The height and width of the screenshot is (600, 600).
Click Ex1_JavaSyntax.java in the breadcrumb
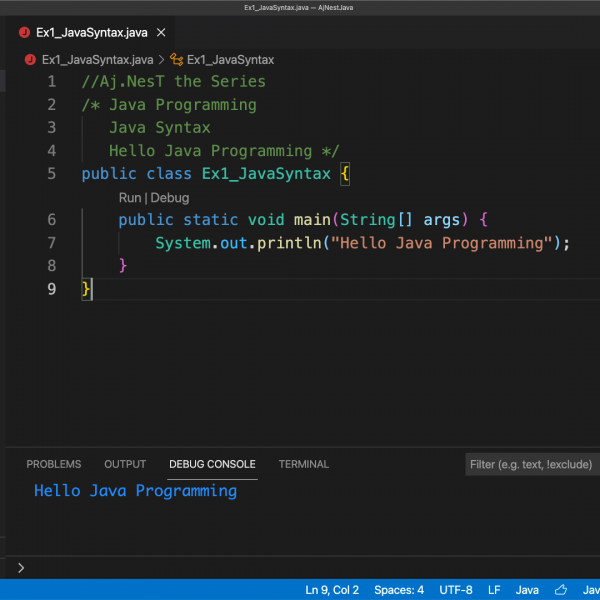tap(97, 60)
